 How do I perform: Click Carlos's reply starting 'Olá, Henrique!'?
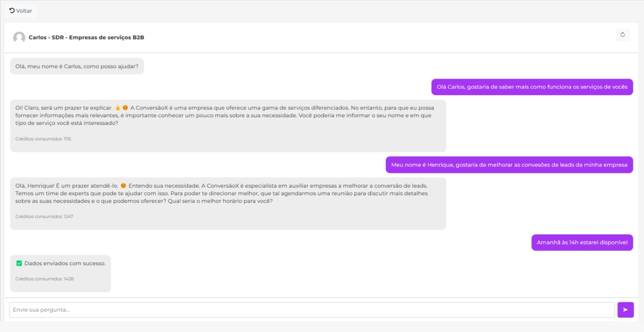(x=221, y=194)
